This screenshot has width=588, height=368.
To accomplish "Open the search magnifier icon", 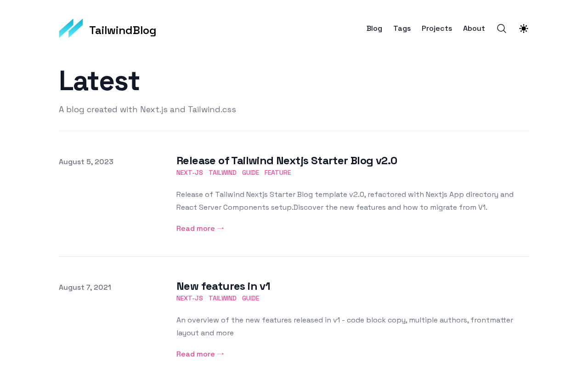I will tap(502, 29).
